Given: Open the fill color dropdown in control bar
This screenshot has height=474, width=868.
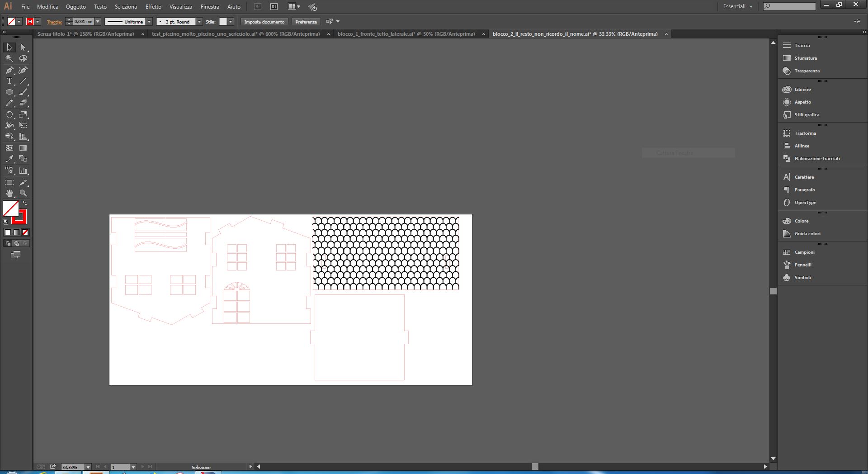Looking at the screenshot, I should click(19, 22).
